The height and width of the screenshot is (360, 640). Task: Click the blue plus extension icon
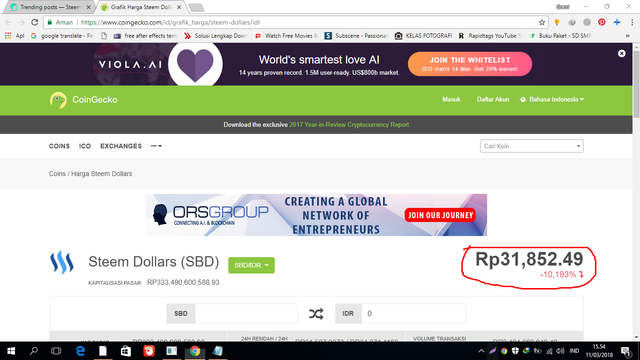click(617, 22)
